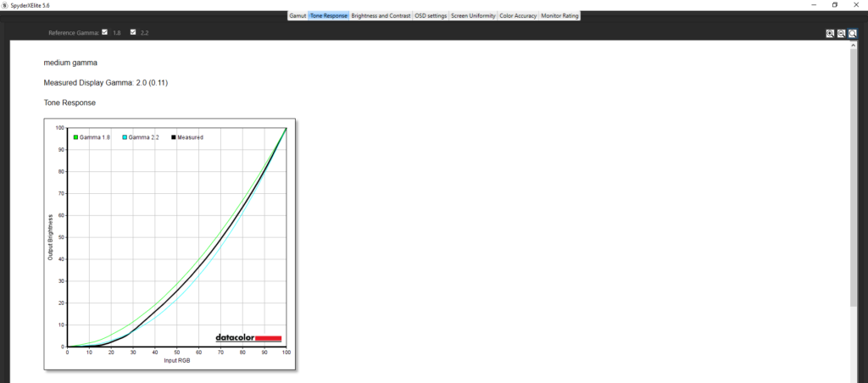Uncheck the 1.8 reference gamma checkbox
868x383 pixels.
click(104, 33)
